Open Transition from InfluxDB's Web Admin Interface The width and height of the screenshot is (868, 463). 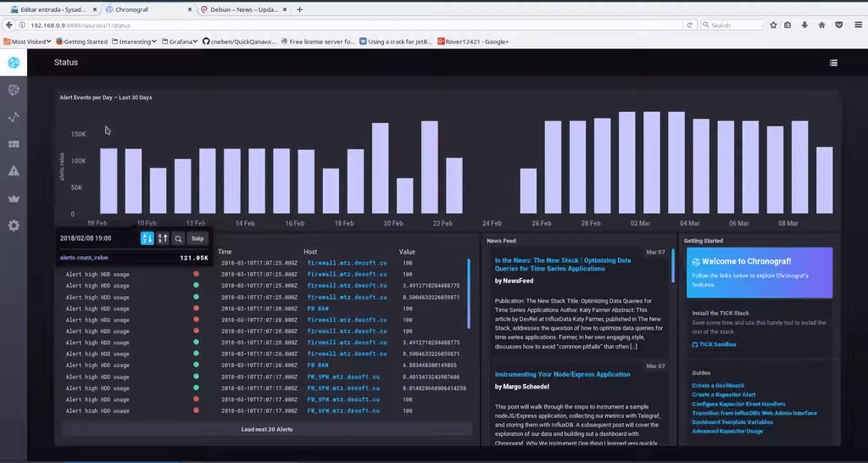pos(754,413)
